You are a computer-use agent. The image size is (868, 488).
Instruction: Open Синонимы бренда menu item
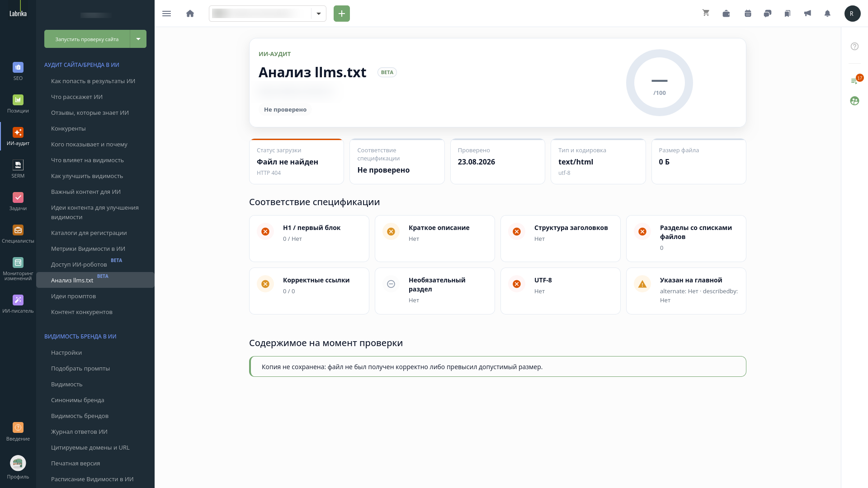78,400
